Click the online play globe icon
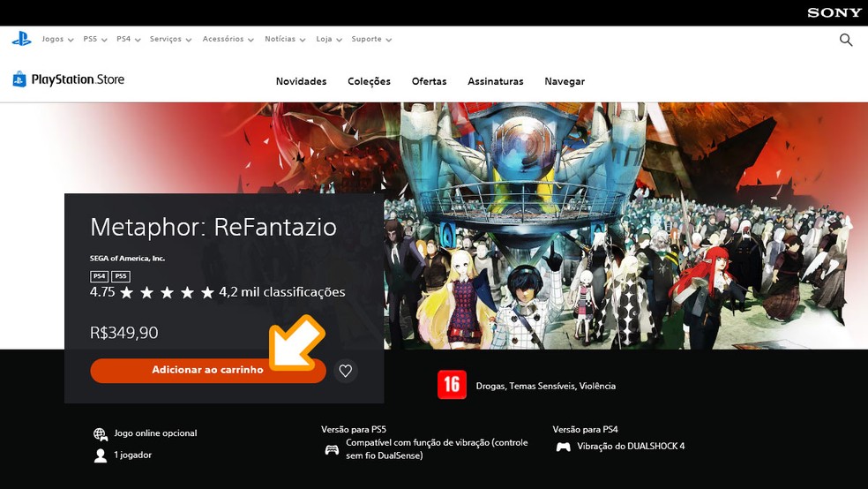 (x=101, y=434)
